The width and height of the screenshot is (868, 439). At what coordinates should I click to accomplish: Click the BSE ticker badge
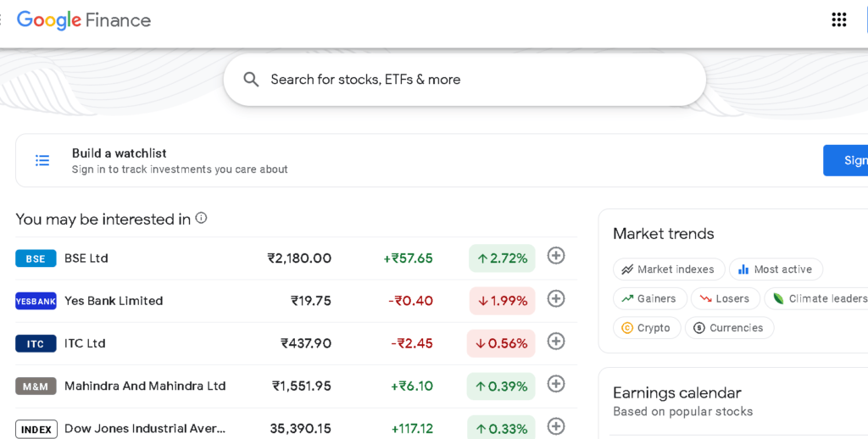click(x=36, y=258)
